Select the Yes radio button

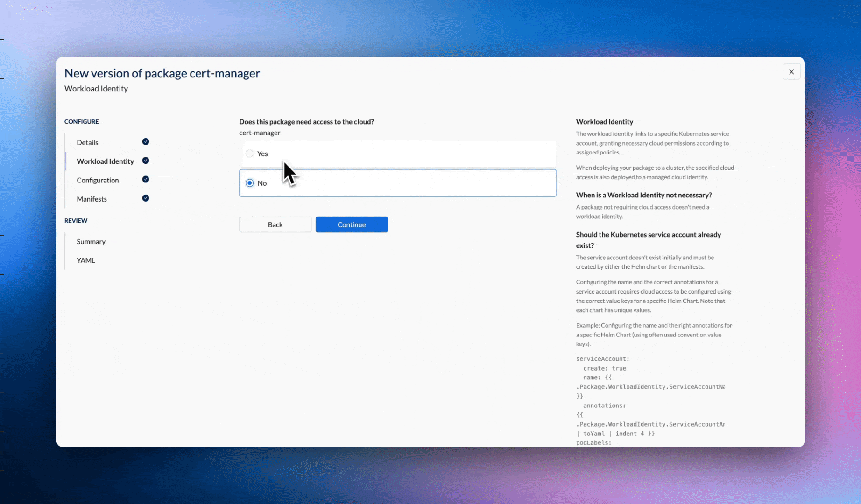249,154
